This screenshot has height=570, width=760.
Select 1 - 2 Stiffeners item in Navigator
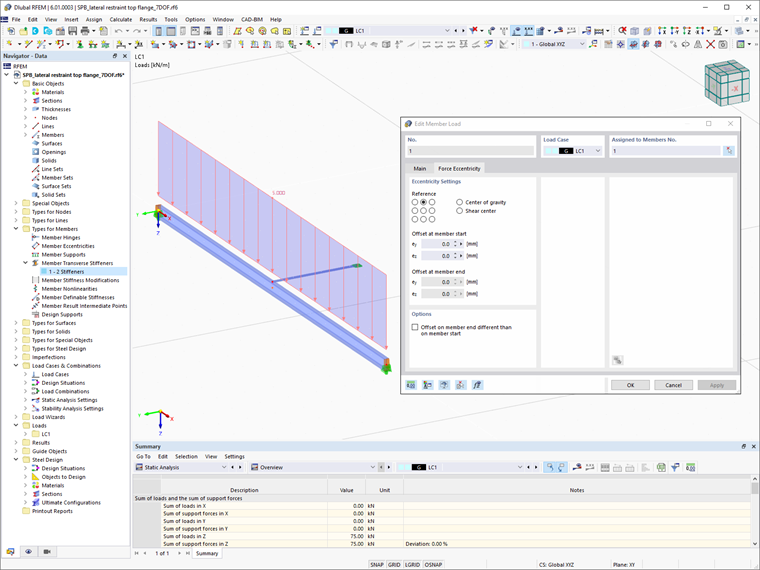coord(66,272)
